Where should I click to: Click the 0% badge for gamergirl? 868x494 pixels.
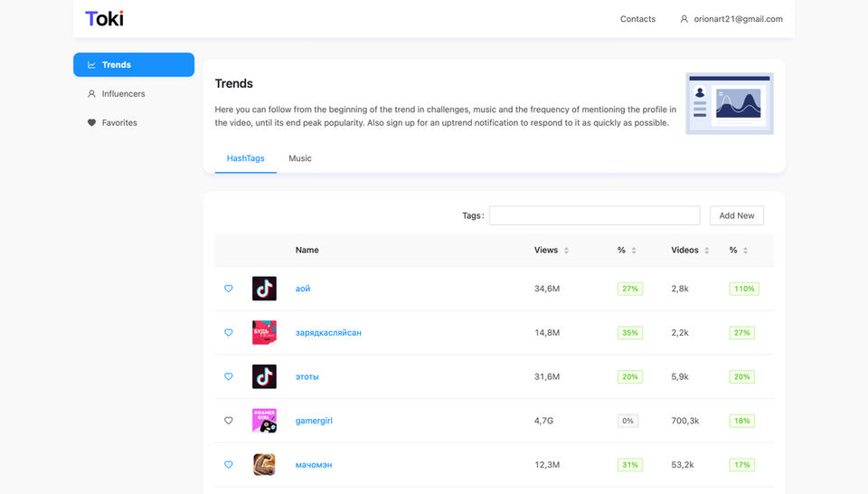tap(627, 421)
